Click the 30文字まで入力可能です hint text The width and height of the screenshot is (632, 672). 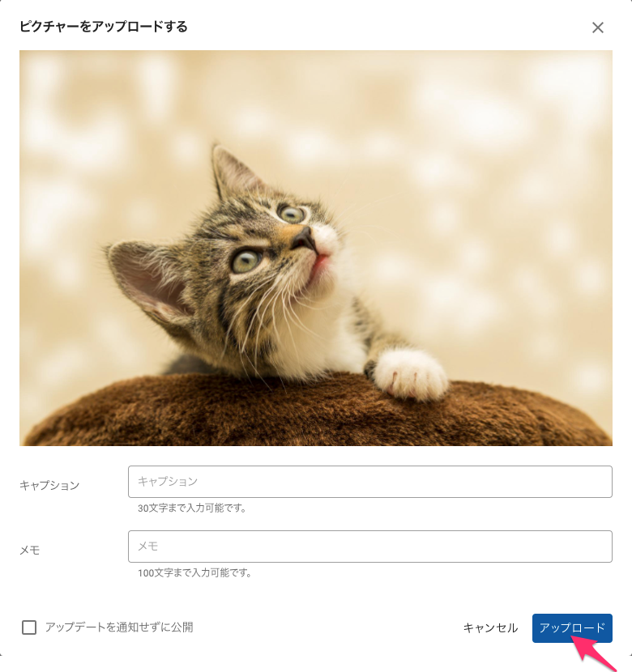tap(192, 508)
